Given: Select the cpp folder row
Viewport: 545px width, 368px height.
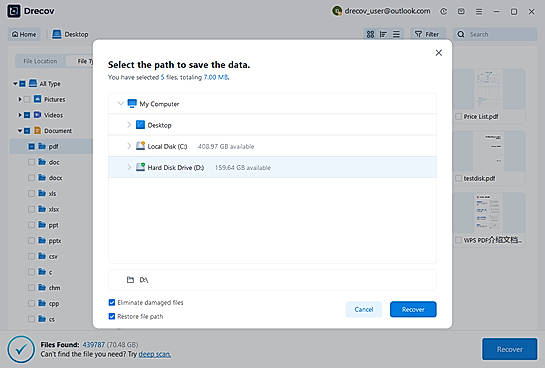Looking at the screenshot, I should 51,303.
